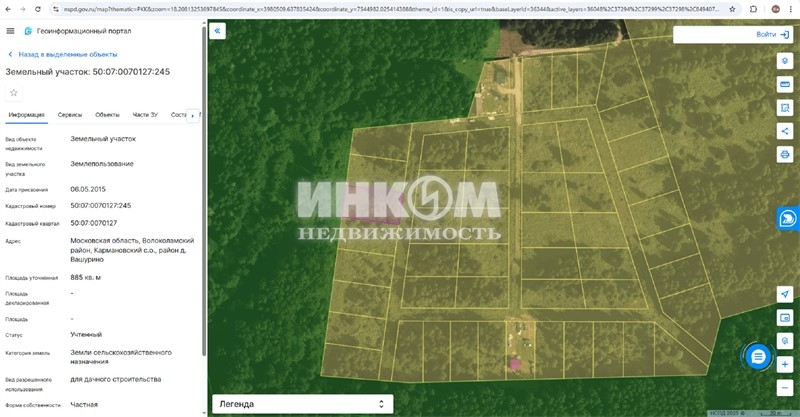The width and height of the screenshot is (800, 417).
Task: Reload the browser page
Action: tap(38, 9)
